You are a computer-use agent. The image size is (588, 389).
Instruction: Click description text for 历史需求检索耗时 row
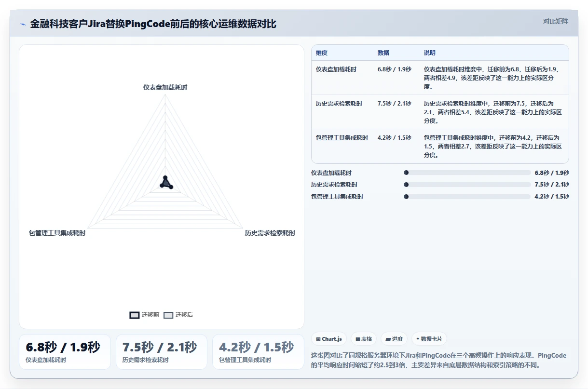[x=492, y=112]
